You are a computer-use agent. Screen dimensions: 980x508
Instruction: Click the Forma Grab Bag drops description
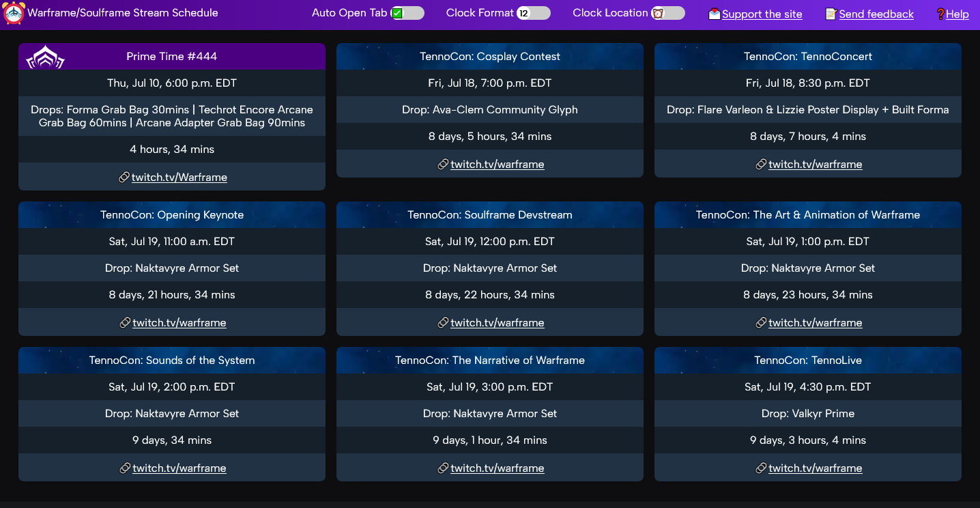[172, 116]
